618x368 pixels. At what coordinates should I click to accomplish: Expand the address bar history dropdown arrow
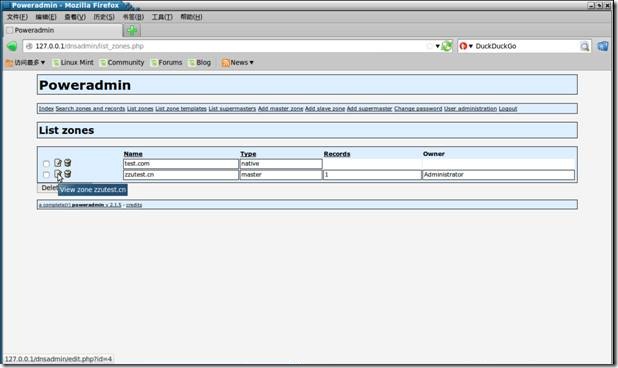point(437,46)
